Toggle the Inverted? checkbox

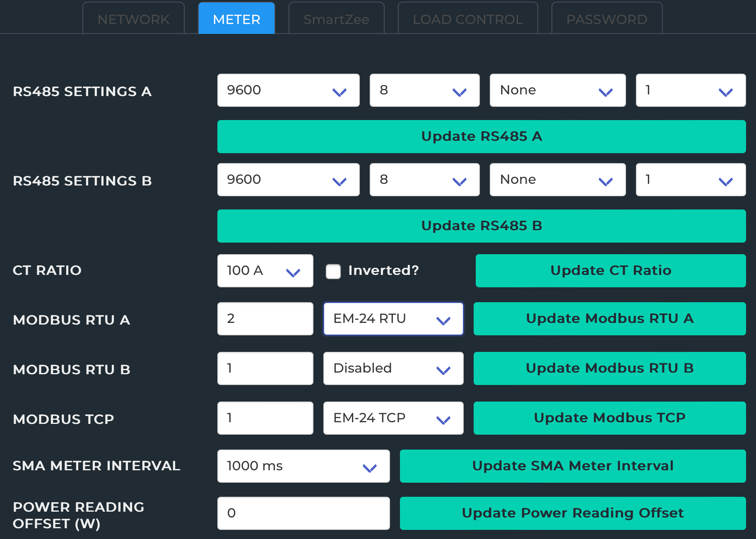pos(333,271)
